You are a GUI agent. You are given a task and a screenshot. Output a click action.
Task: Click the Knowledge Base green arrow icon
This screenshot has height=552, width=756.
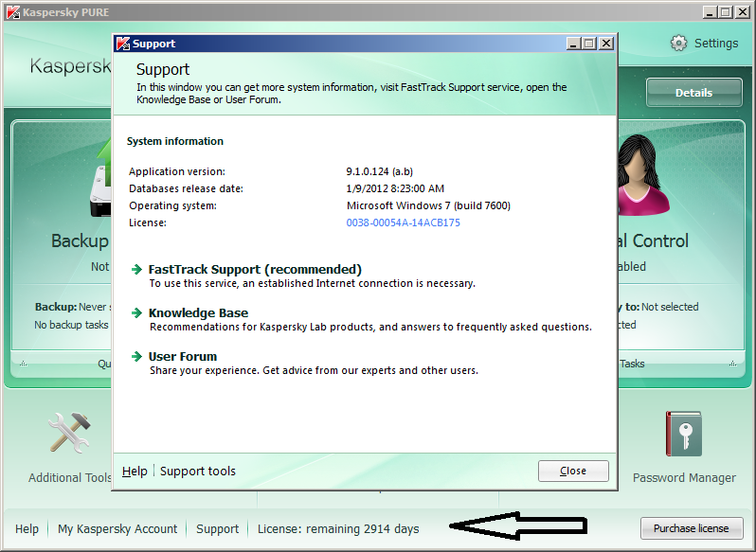pyautogui.click(x=137, y=313)
